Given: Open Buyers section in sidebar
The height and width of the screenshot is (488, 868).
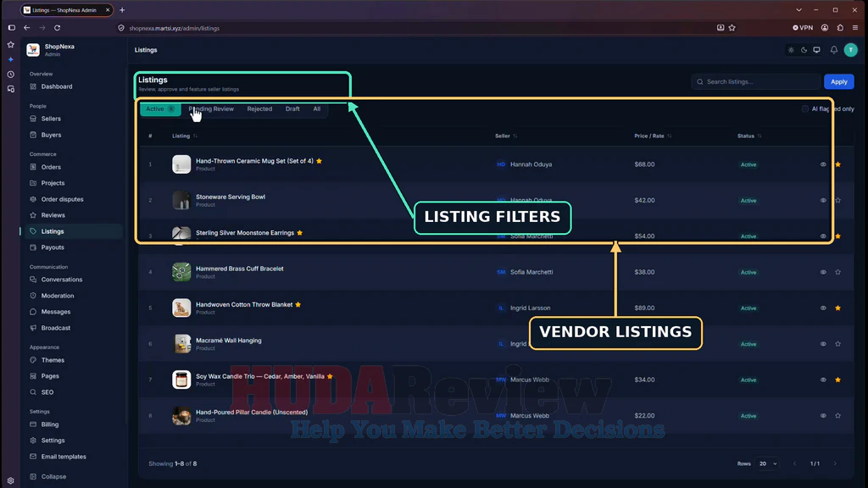Looking at the screenshot, I should (x=51, y=135).
